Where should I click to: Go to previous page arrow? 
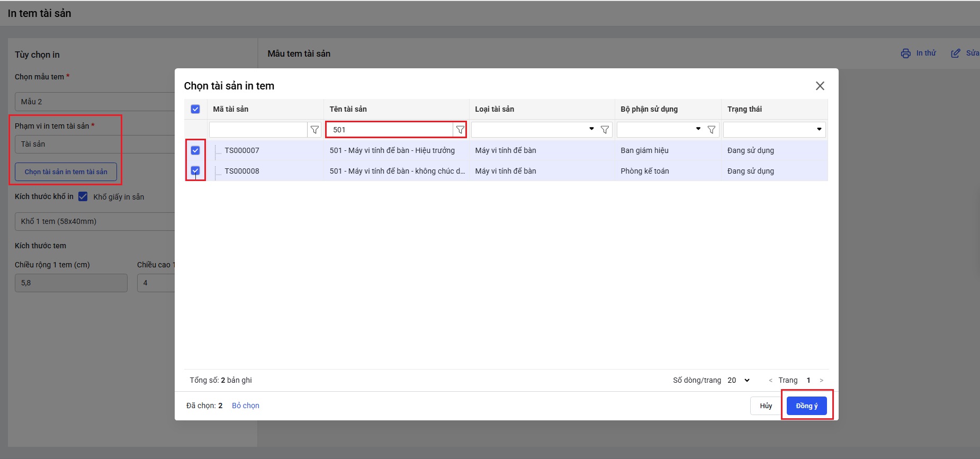point(770,381)
